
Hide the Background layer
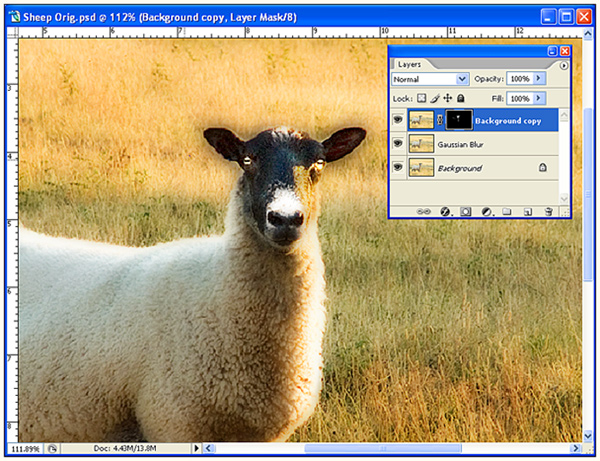point(398,168)
